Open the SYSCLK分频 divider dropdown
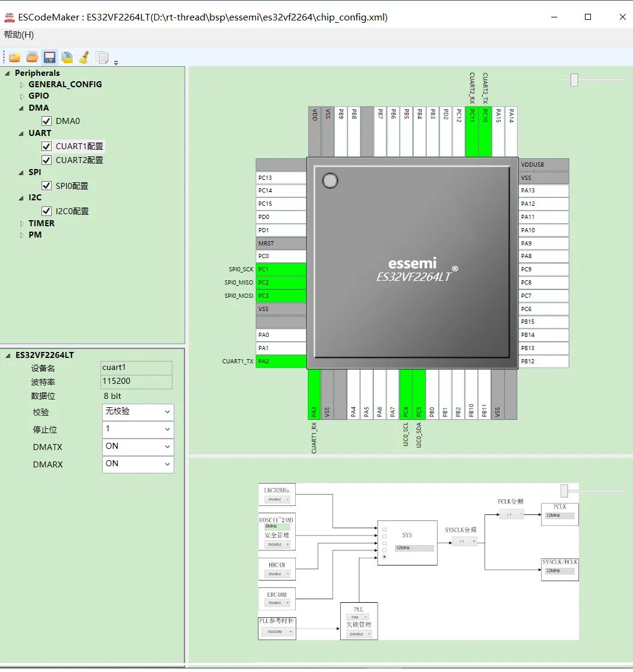Image resolution: width=633 pixels, height=672 pixels. 465,541
